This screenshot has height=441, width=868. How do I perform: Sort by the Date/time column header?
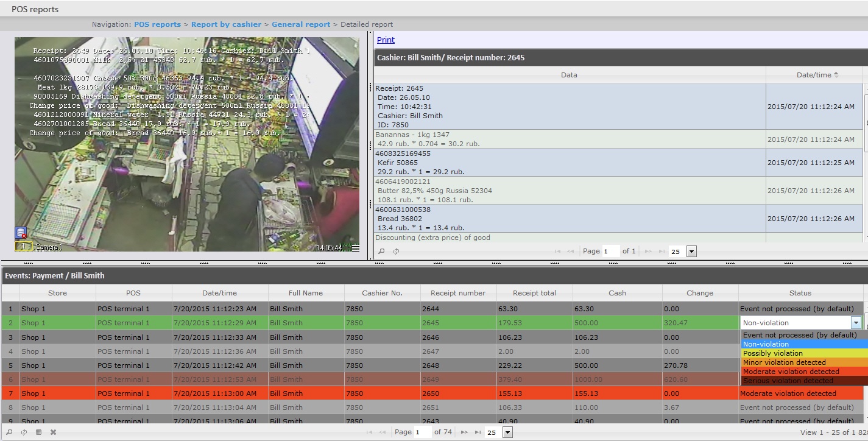814,75
